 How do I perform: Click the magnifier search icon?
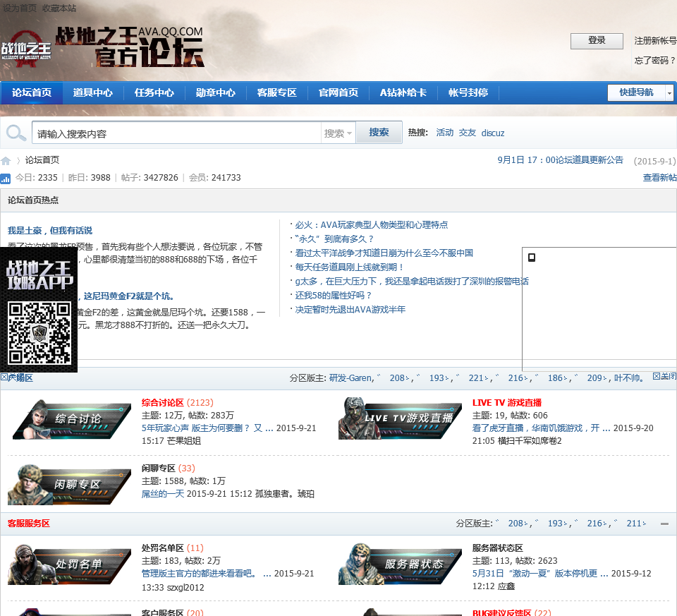16,133
